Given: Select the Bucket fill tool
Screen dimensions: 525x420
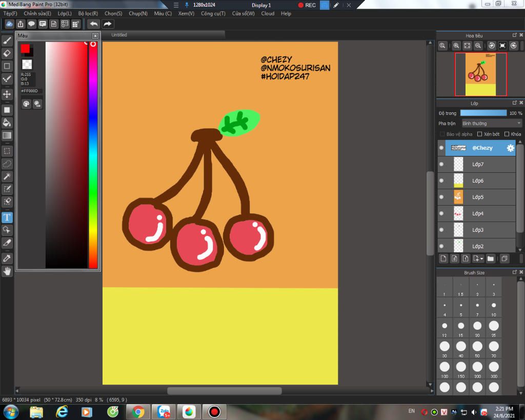Looking at the screenshot, I should [7, 123].
